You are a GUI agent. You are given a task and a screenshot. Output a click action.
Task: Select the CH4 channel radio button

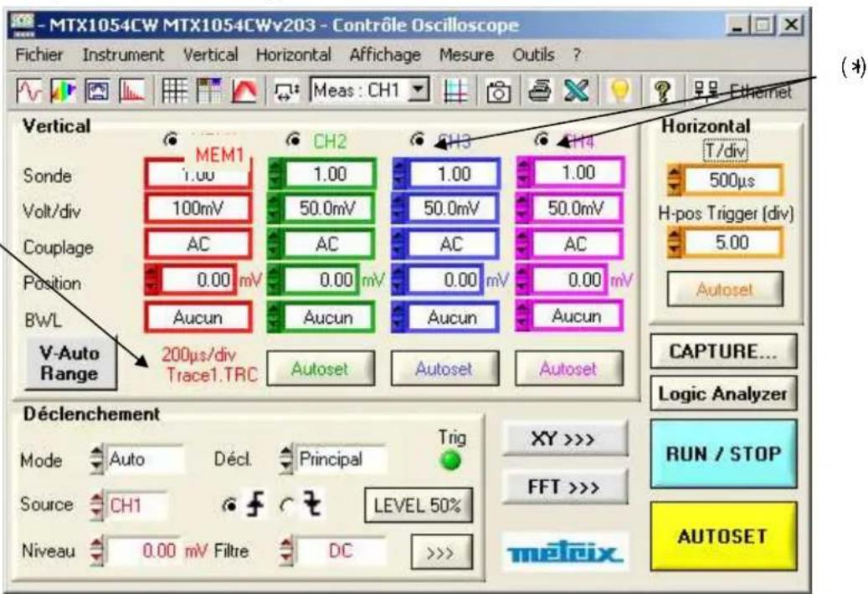click(542, 140)
